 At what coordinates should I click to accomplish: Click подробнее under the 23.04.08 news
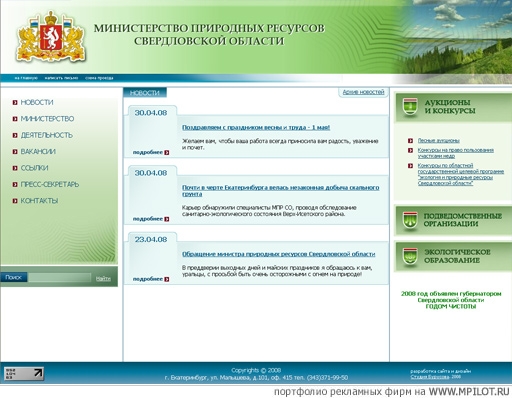[x=148, y=279]
